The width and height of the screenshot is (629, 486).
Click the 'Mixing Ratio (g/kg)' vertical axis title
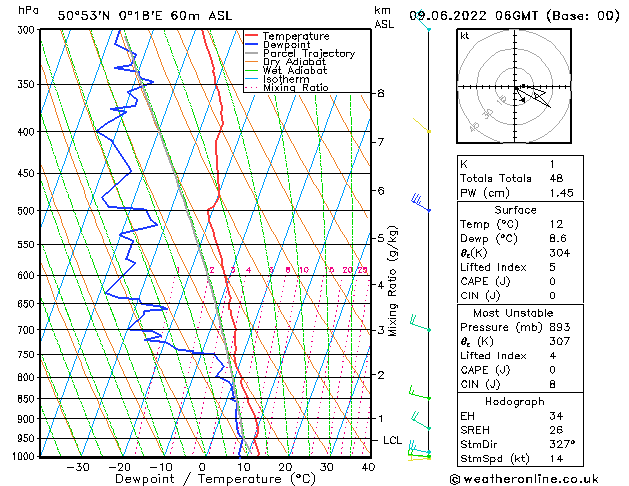tap(392, 281)
